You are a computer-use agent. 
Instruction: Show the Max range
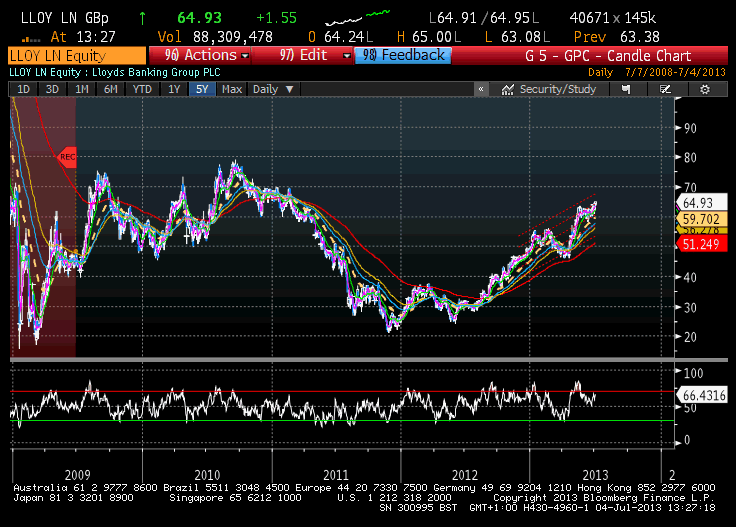pyautogui.click(x=232, y=89)
